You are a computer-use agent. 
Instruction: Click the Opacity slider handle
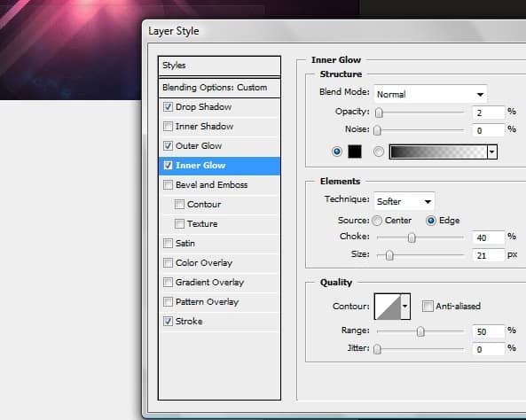(379, 113)
